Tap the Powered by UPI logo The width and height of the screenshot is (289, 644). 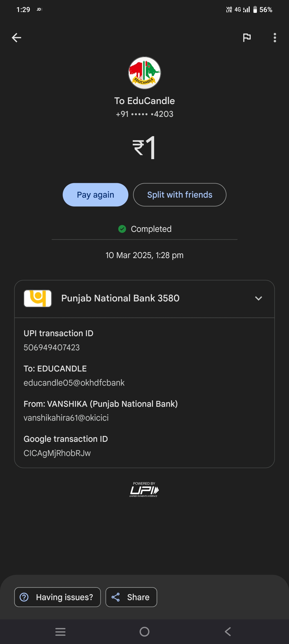pos(144,489)
